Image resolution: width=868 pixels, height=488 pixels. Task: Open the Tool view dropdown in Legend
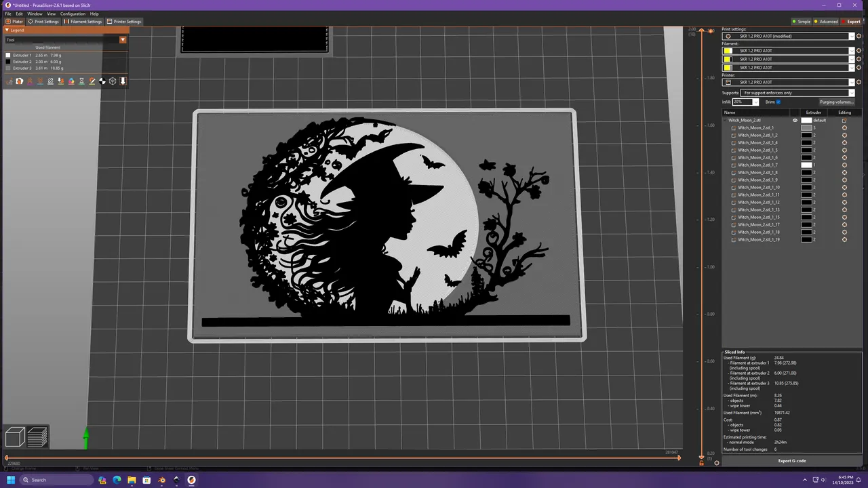point(122,39)
